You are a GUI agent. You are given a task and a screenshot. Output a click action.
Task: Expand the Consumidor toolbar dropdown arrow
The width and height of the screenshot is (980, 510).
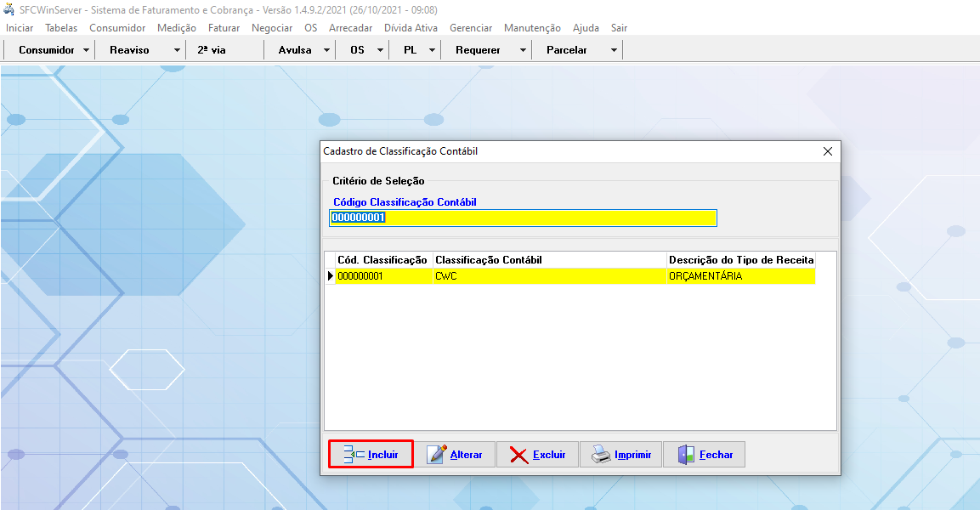click(87, 50)
